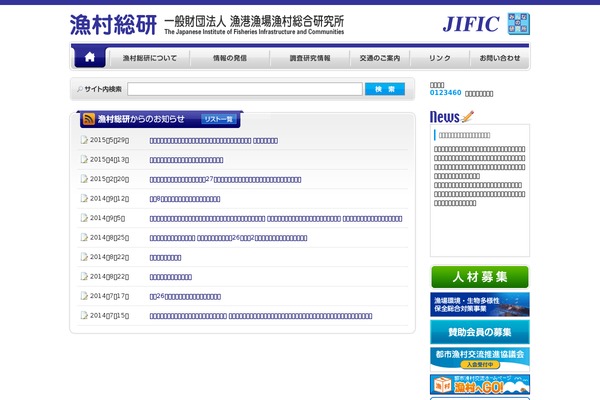Click the document icon next to 2015年5月29日
Viewport: 600px width, 400px height.
[x=84, y=140]
